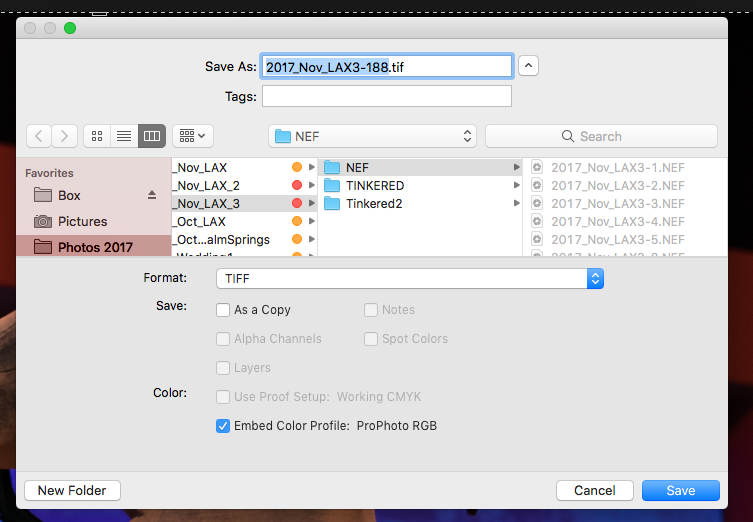Viewport: 753px width, 522px height.
Task: Click the Save As filename field
Action: click(x=387, y=66)
